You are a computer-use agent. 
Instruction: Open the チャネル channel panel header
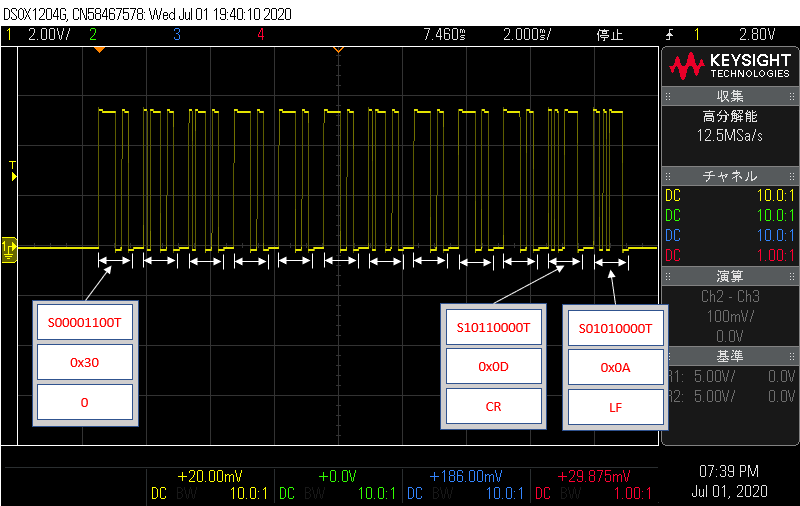(x=729, y=176)
